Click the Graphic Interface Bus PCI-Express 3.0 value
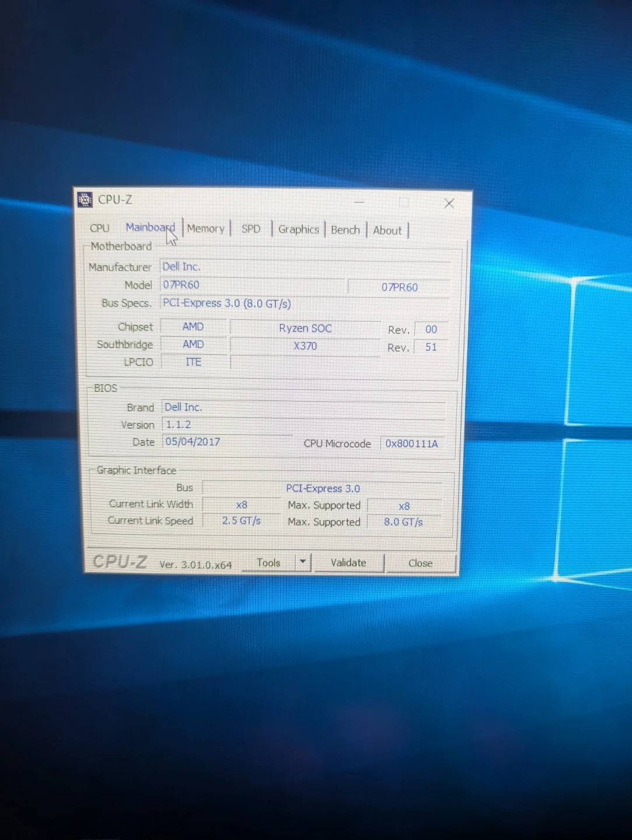Image resolution: width=632 pixels, height=840 pixels. pyautogui.click(x=322, y=488)
